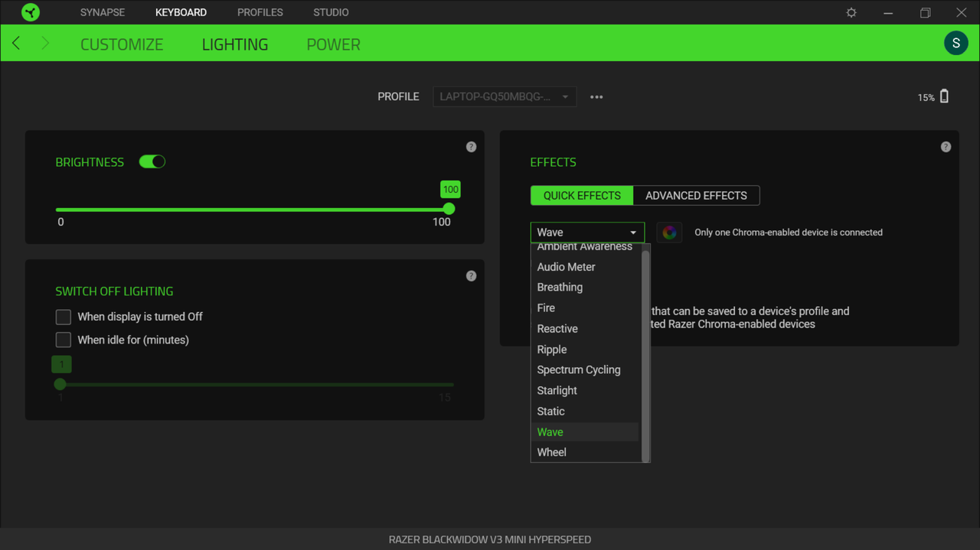This screenshot has height=550, width=980.
Task: Check When idle for (minutes)
Action: click(64, 340)
